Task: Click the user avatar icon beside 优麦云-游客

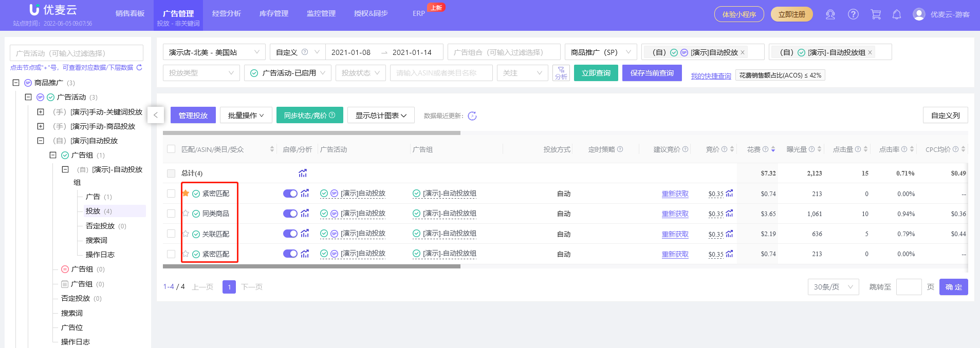Action: 919,14
